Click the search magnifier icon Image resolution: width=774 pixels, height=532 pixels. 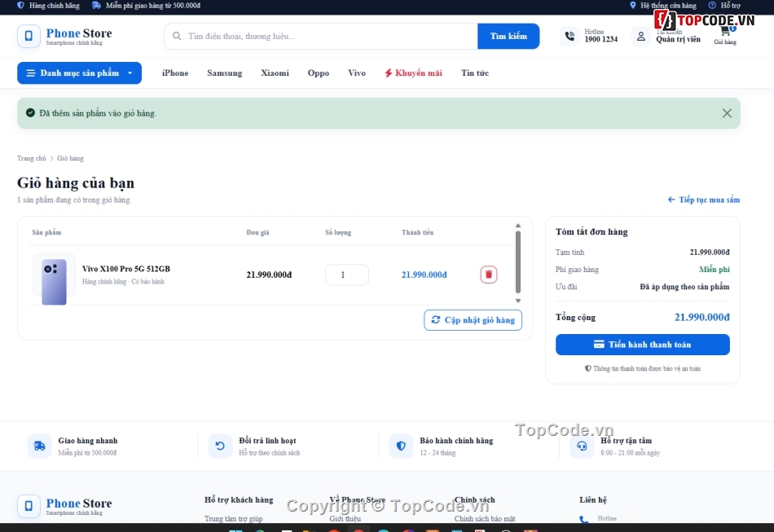click(177, 36)
